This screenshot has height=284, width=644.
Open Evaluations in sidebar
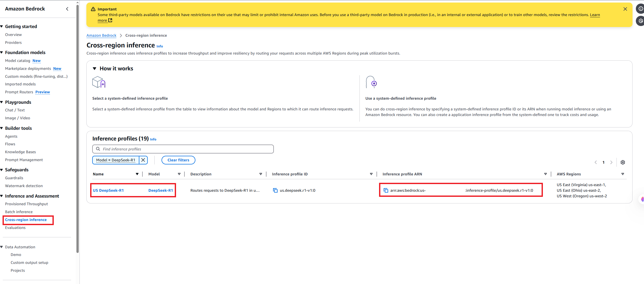15,228
